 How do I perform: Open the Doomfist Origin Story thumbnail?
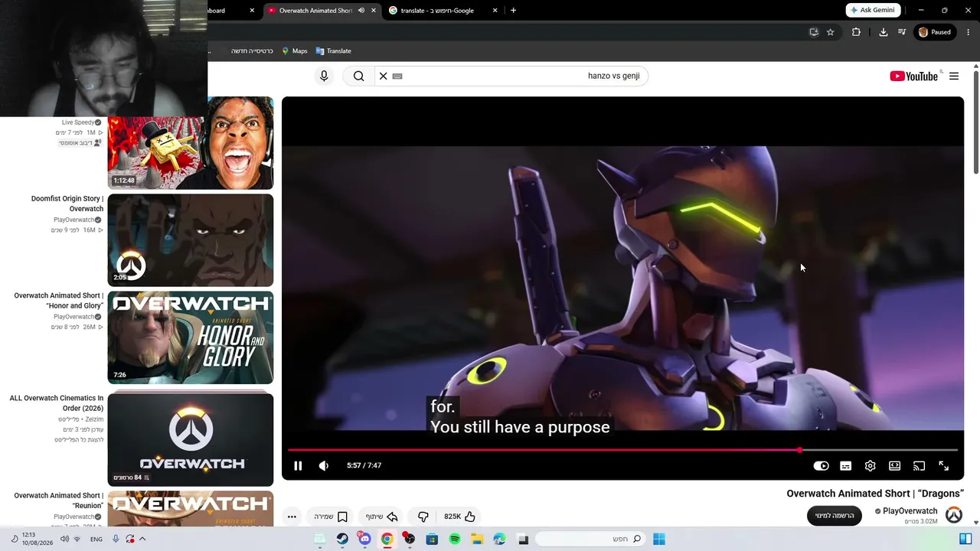point(191,240)
